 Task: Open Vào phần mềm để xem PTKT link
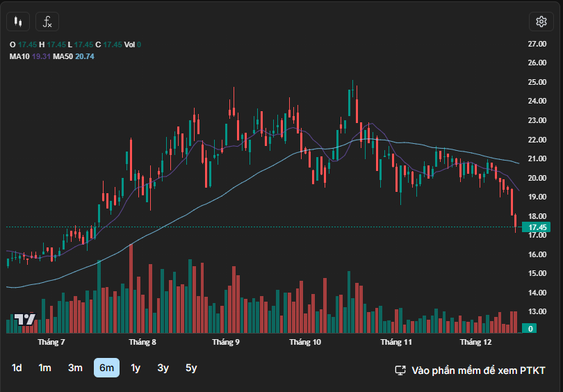[x=478, y=370]
